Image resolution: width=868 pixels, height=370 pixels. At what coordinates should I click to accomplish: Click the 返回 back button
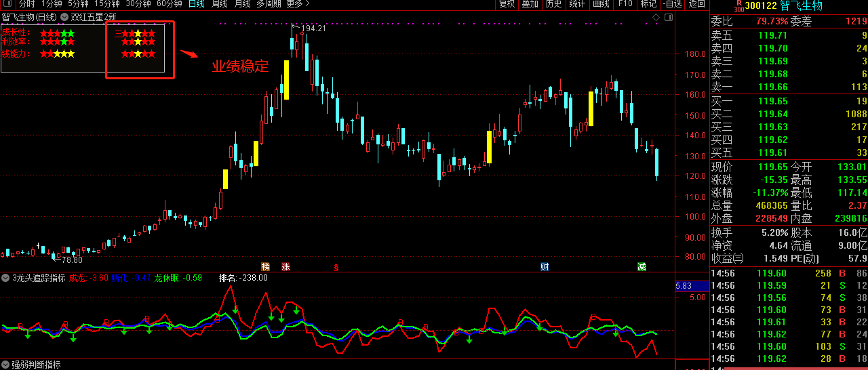coord(696,4)
